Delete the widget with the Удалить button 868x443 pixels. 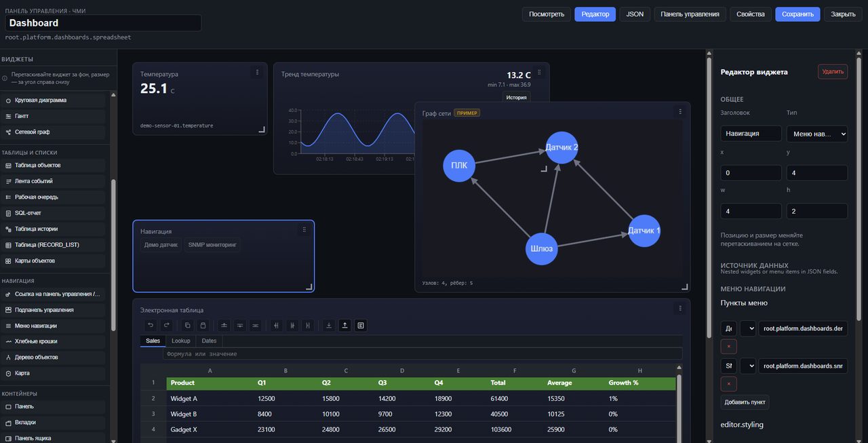click(x=833, y=71)
